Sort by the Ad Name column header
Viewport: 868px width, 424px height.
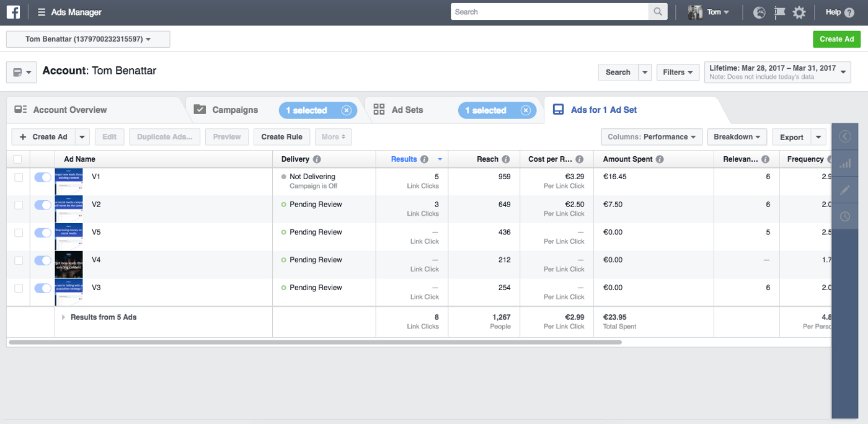point(79,159)
